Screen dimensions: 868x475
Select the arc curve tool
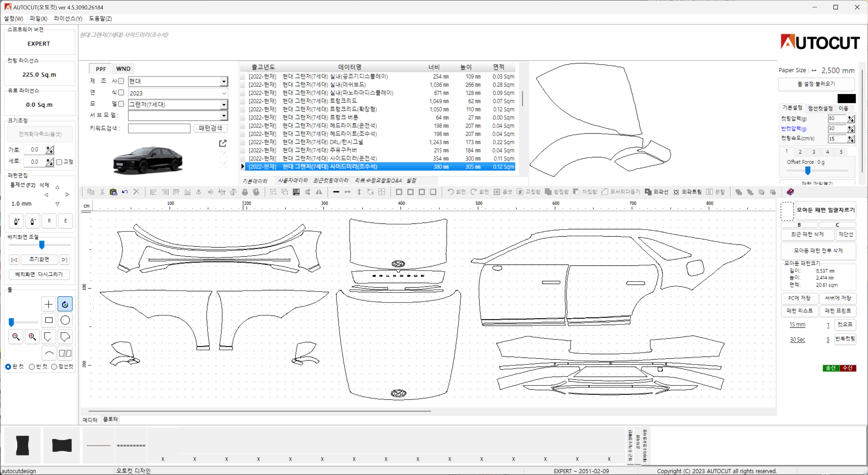(x=49, y=353)
